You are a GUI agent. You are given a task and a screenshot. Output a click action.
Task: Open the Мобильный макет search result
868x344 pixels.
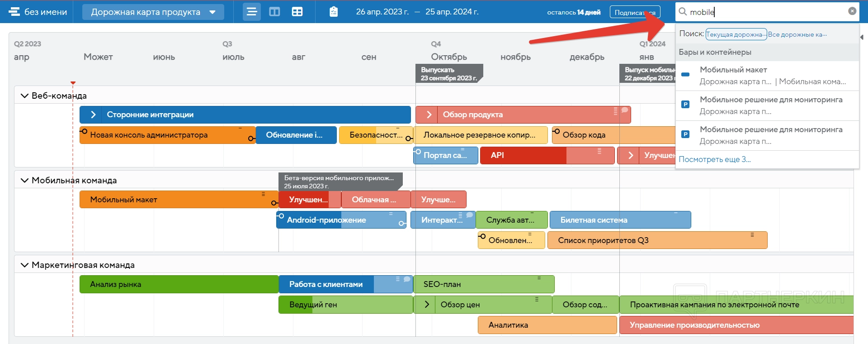coord(767,76)
